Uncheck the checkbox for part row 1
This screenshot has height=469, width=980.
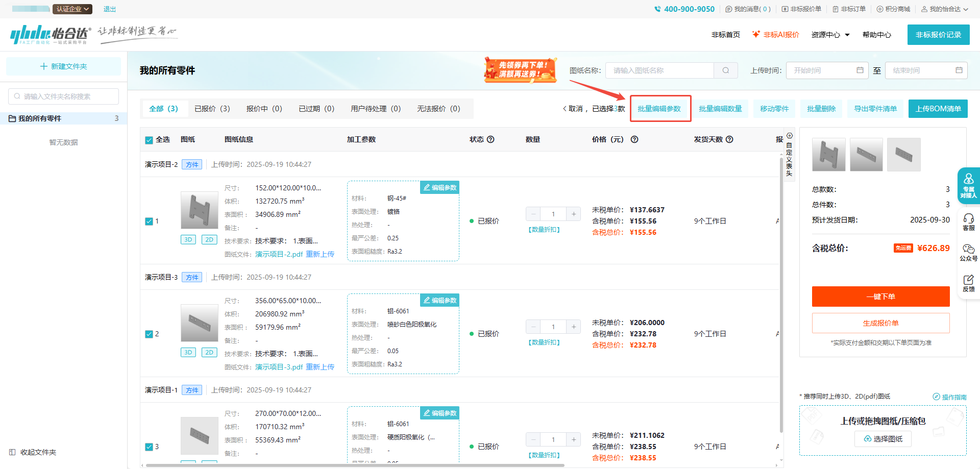point(149,221)
